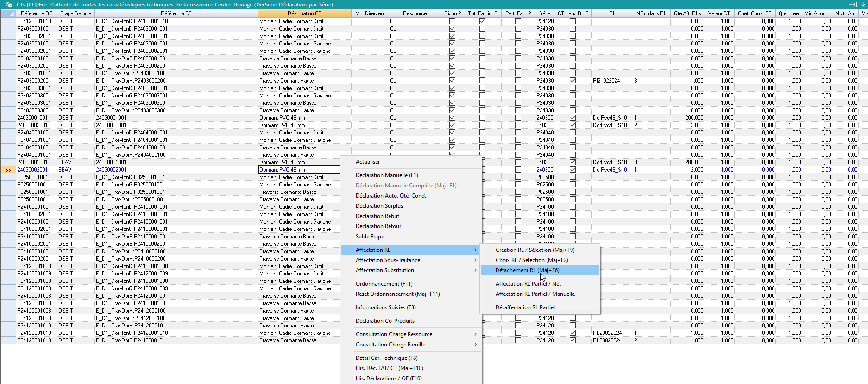Toggle CT dans RL checkbox for RI21022024 row
This screenshot has width=868, height=384.
pyautogui.click(x=572, y=81)
